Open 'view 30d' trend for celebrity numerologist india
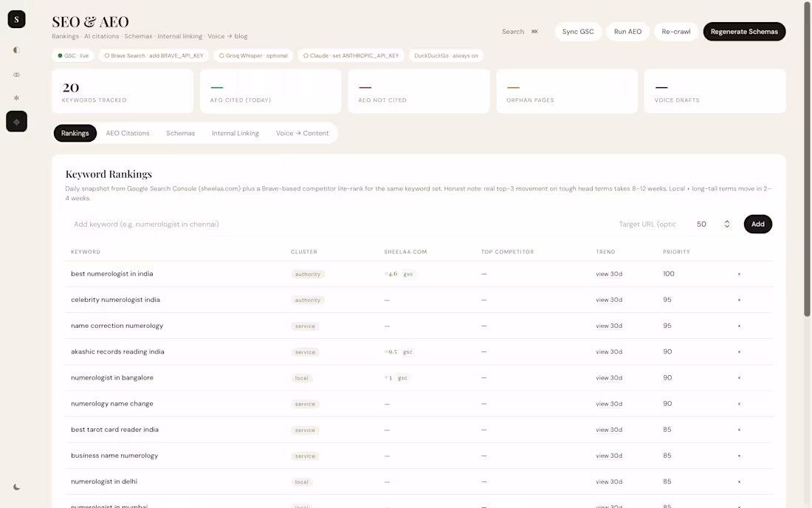812x508 pixels. click(609, 300)
